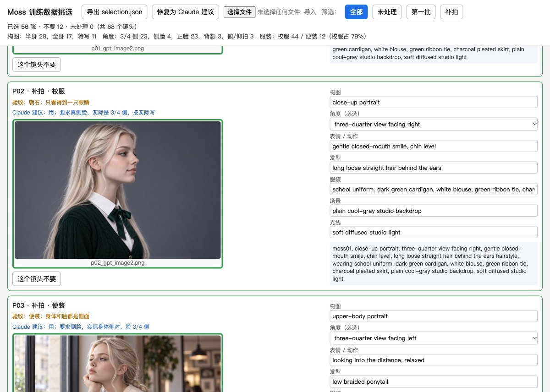The height and width of the screenshot is (392, 550).
Task: Edit P02 场景 plain cool-gray backdrop field
Action: [434, 211]
